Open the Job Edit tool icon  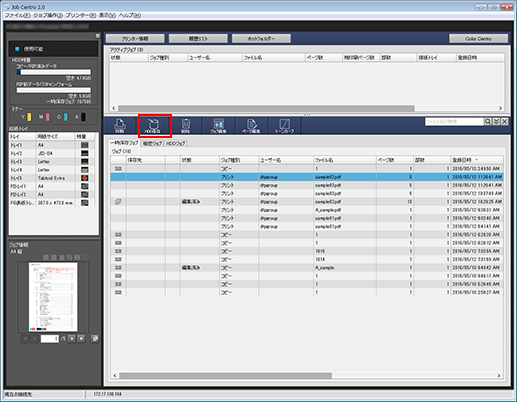coord(219,126)
